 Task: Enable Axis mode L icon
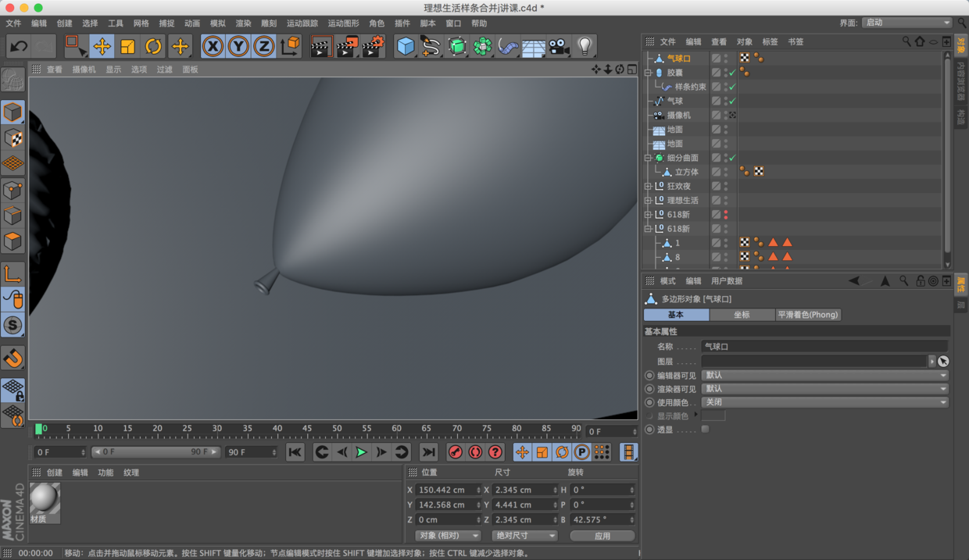(x=13, y=274)
